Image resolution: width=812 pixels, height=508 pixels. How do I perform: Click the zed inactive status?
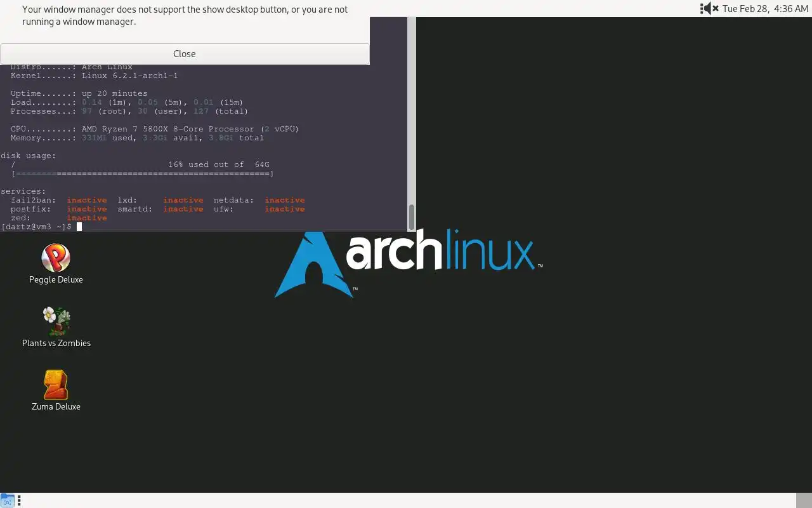(87, 218)
